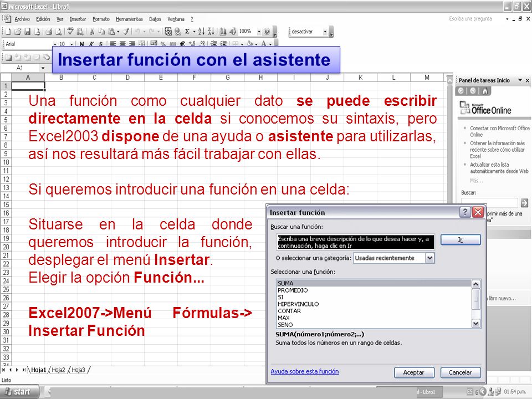Open the Herramientas menu
Screen dimensions: 532x399
click(129, 19)
